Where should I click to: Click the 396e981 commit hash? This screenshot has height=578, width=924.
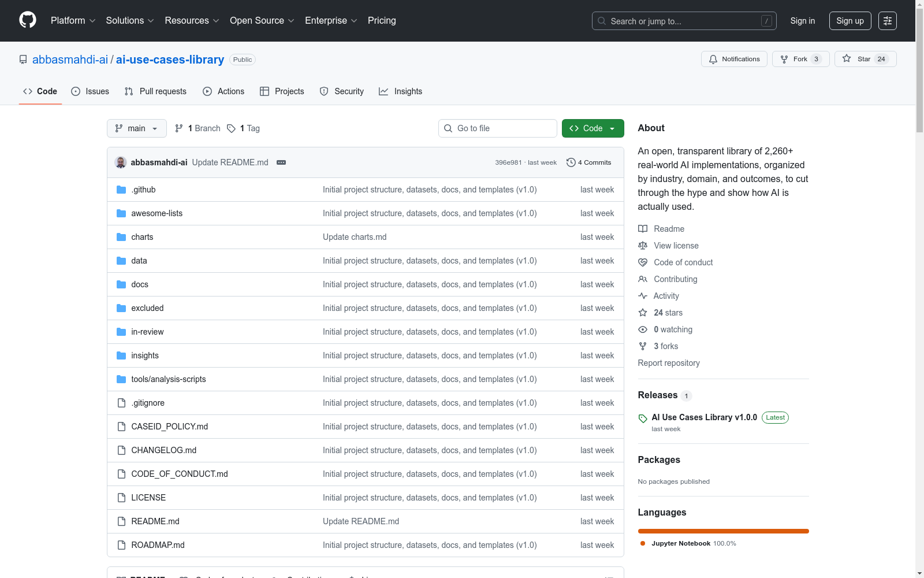[x=508, y=162]
